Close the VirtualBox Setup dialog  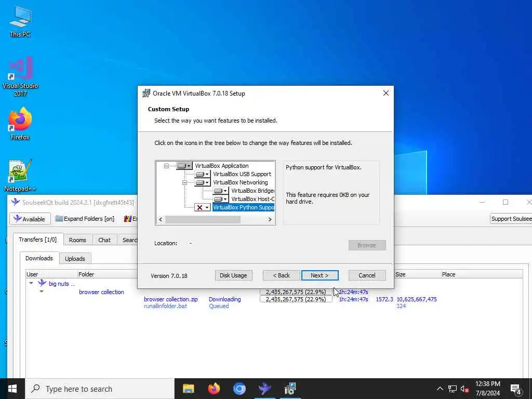386,93
